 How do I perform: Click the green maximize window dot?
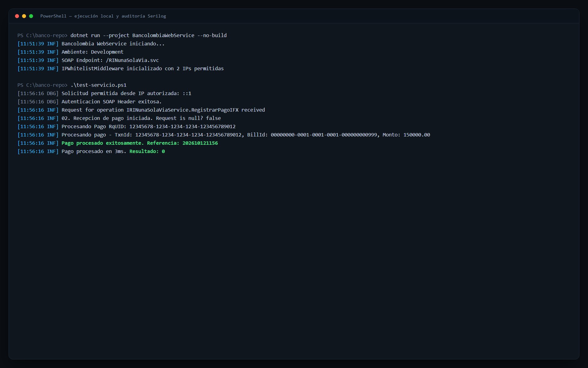coord(31,16)
